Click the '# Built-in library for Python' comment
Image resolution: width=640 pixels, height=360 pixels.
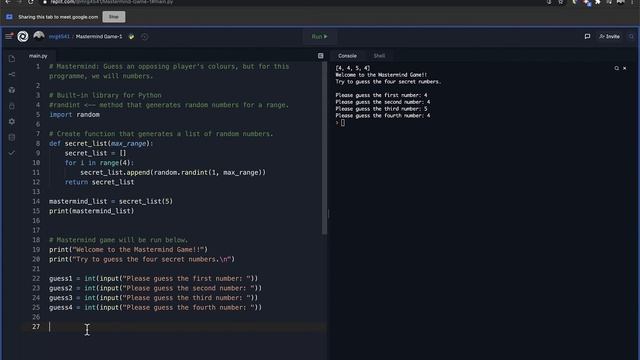click(105, 96)
